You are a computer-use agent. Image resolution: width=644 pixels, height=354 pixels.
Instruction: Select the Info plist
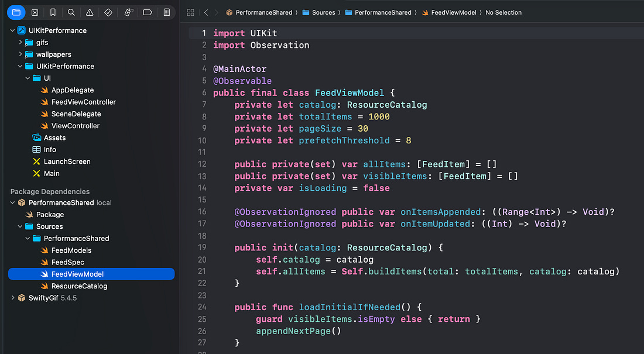click(x=50, y=149)
